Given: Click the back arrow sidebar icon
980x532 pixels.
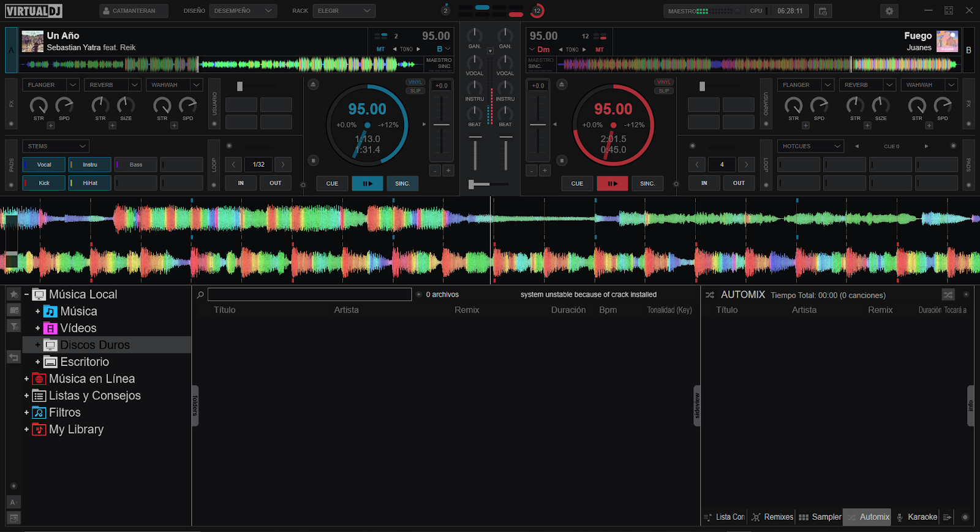Looking at the screenshot, I should [x=13, y=357].
